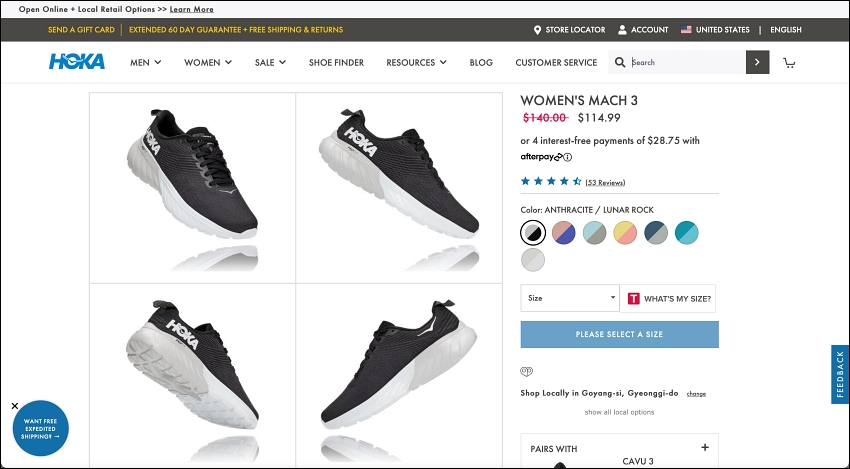Go to the Blog menu item
The height and width of the screenshot is (469, 850).
[x=481, y=62]
